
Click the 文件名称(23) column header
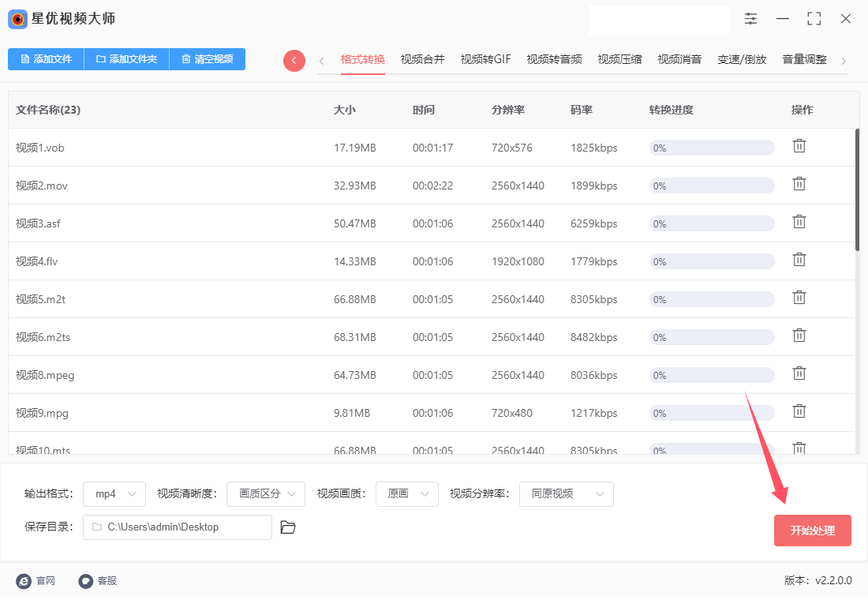pos(48,110)
